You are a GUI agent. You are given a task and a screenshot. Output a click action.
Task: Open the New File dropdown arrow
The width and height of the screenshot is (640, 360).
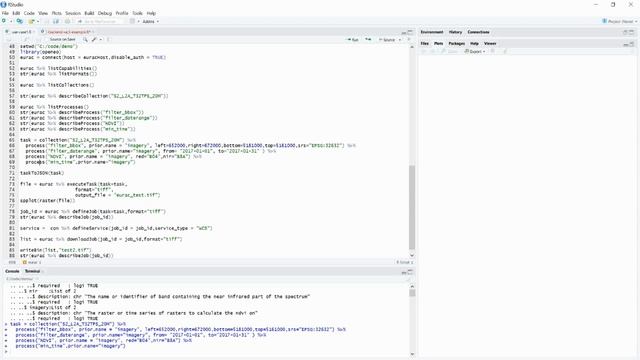(11, 21)
